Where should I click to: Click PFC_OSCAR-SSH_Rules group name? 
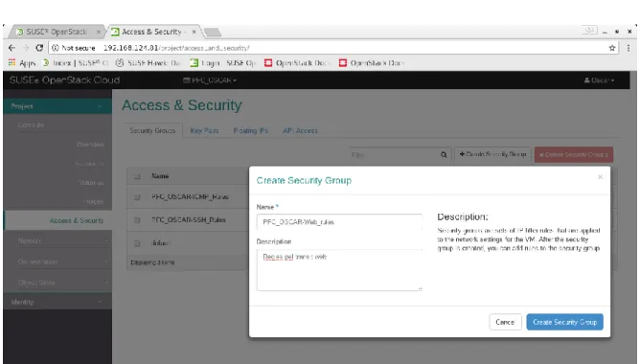pos(189,219)
